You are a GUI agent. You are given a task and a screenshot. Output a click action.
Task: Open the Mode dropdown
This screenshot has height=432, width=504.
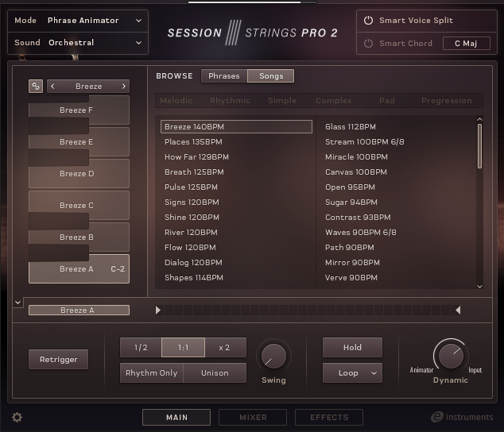point(78,21)
